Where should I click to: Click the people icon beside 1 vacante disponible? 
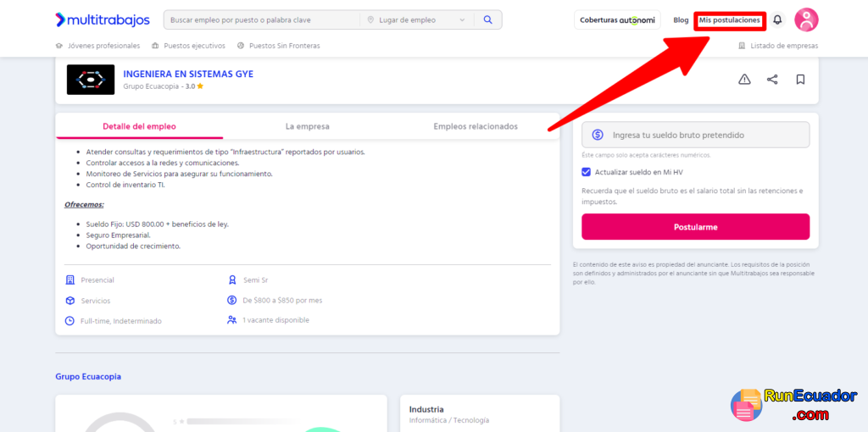(232, 319)
